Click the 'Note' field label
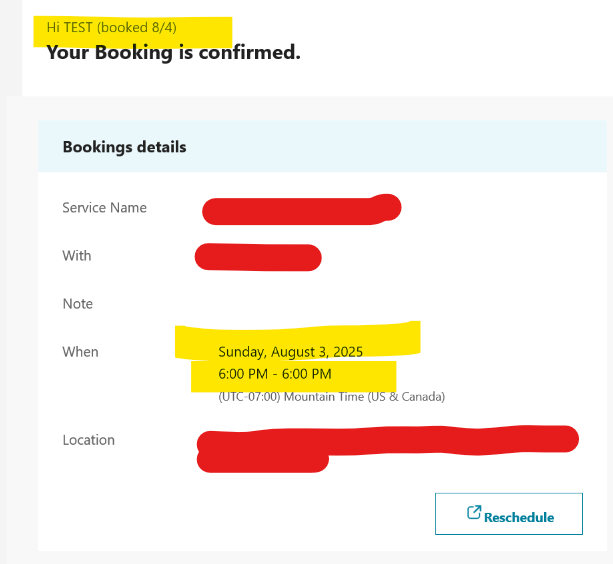Screen dimensions: 613x564 coord(77,304)
